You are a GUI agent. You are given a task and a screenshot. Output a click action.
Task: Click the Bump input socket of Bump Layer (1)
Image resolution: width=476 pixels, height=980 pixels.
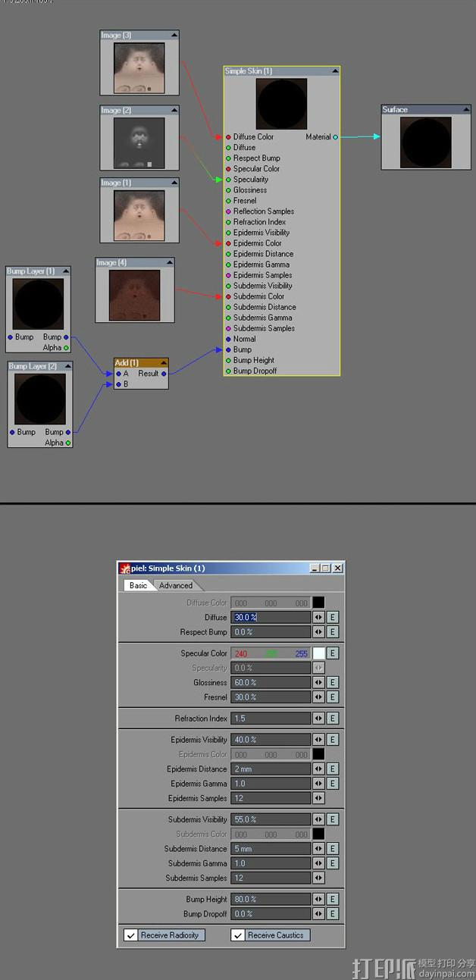coord(11,337)
